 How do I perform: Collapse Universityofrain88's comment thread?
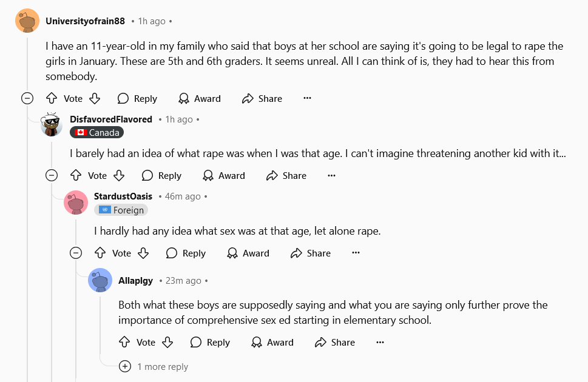pos(27,98)
